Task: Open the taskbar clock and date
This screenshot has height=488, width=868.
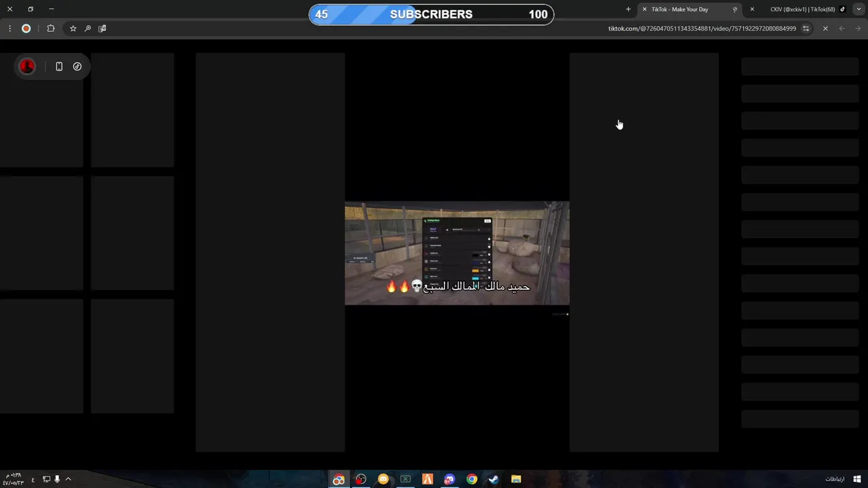Action: click(14, 479)
